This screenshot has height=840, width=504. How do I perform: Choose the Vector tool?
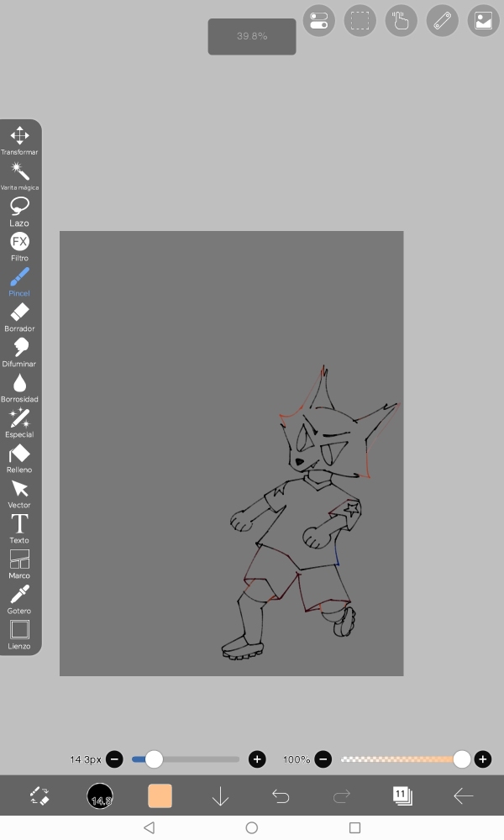pos(19,494)
